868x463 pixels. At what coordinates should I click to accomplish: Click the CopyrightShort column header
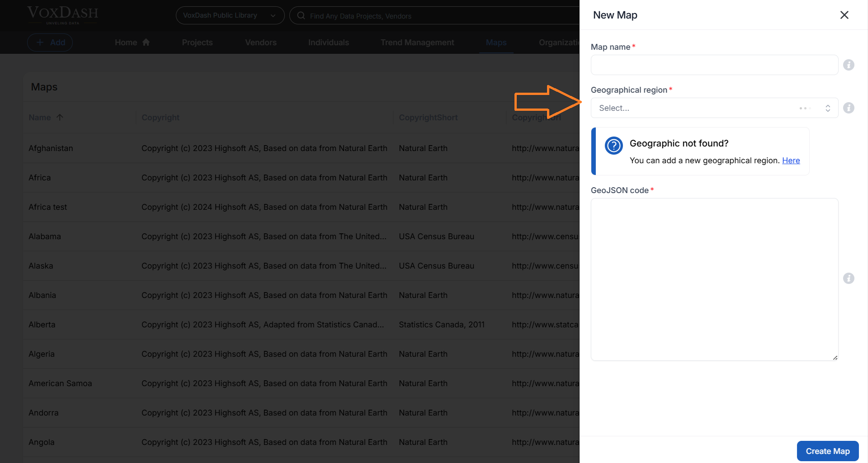[x=428, y=118]
